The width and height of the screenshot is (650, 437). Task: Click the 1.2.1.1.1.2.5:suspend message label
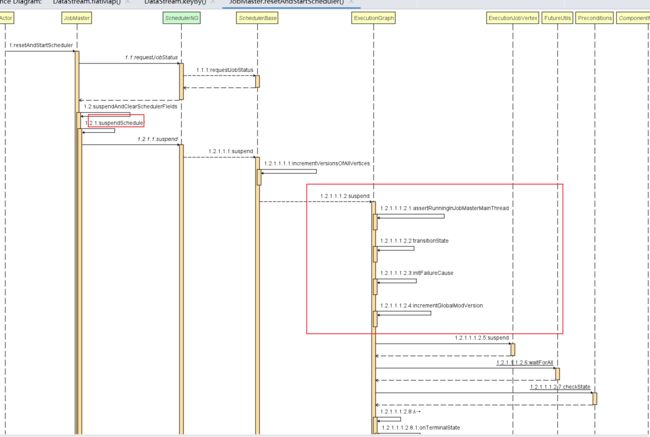coord(482,338)
